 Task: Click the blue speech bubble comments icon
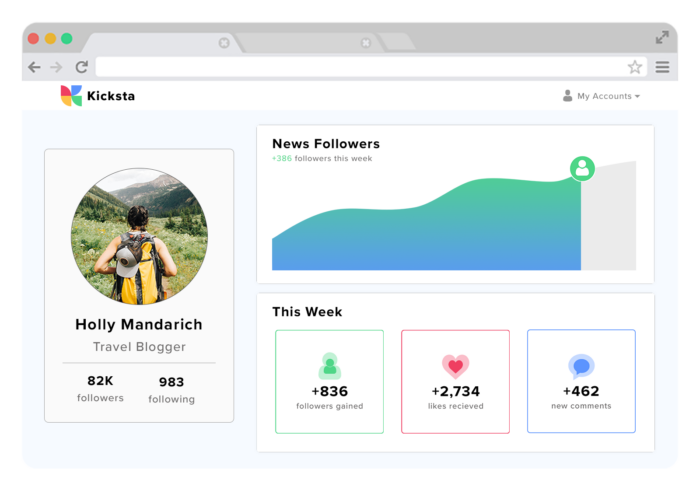click(581, 366)
